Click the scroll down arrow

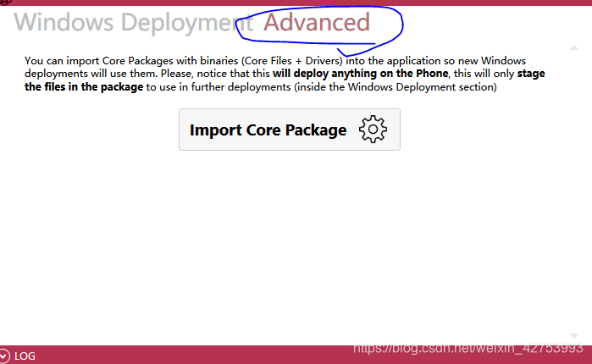pyautogui.click(x=574, y=336)
